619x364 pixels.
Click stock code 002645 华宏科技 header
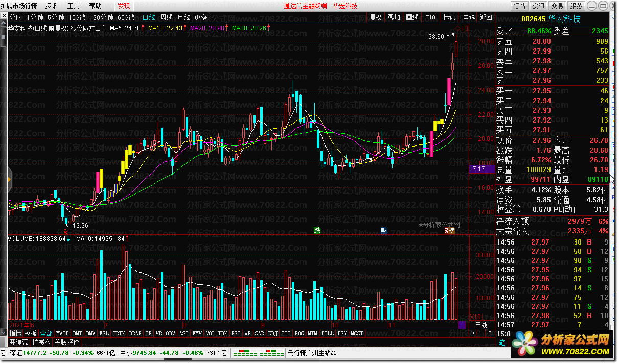pyautogui.click(x=551, y=19)
